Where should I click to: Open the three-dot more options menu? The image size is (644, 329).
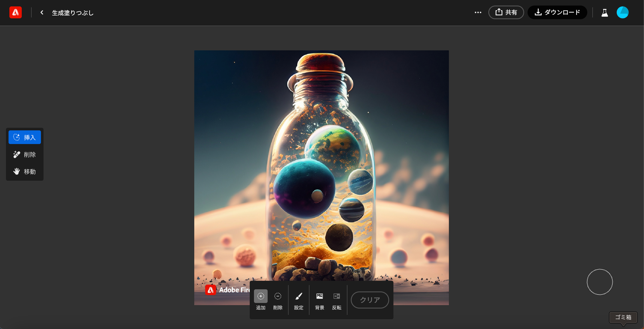478,13
